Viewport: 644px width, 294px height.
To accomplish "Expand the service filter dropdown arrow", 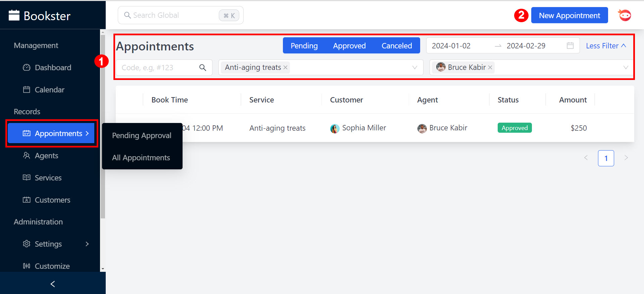I will tap(415, 68).
